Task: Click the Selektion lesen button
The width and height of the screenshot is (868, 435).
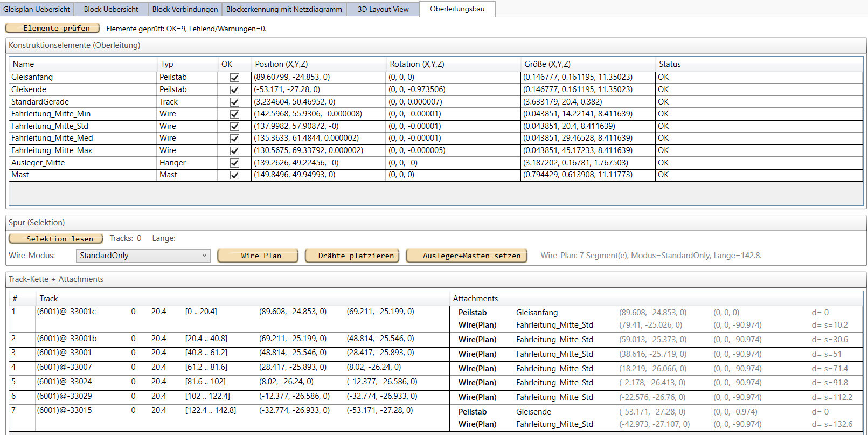Action: tap(55, 238)
